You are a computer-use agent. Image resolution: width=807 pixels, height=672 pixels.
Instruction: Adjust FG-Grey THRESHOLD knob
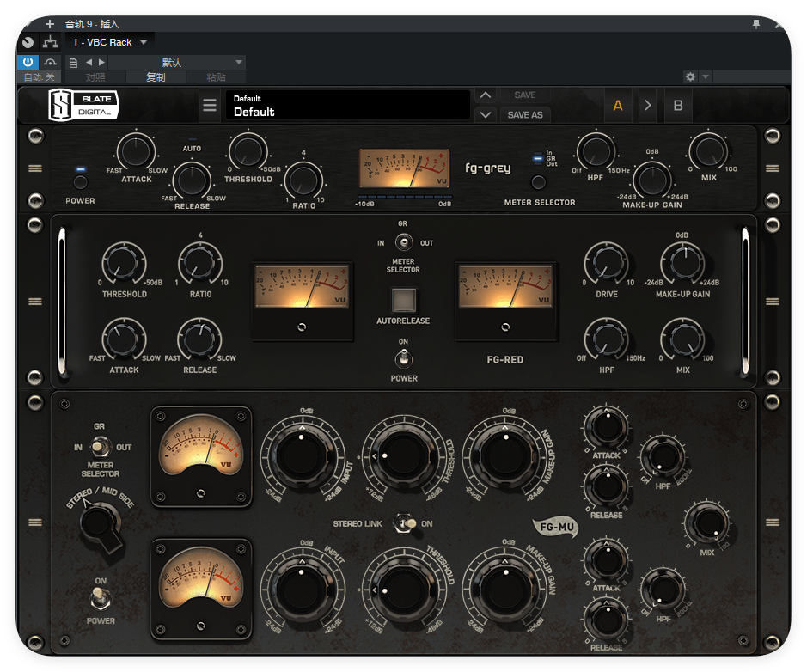[248, 152]
